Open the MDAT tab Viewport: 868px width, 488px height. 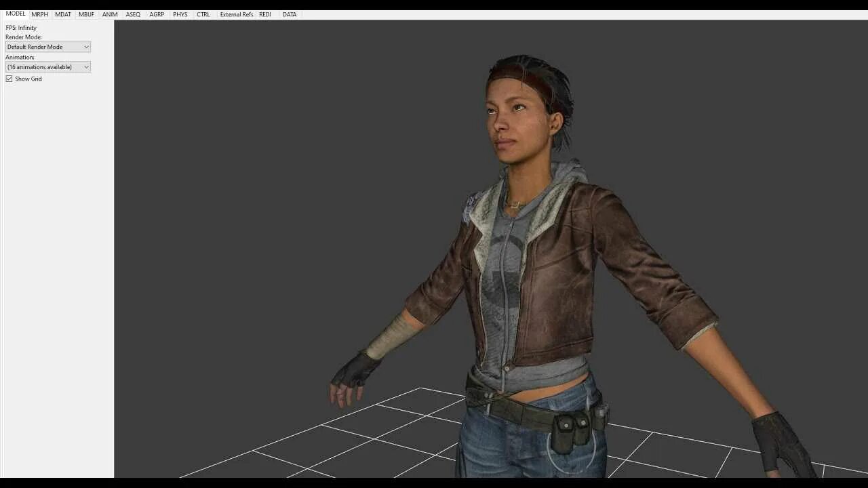[63, 14]
